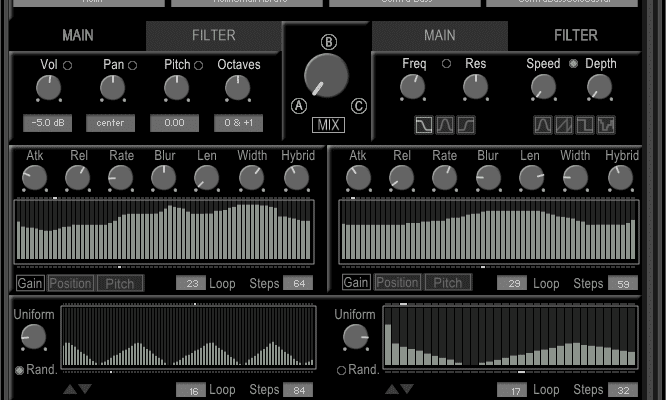Select the left Position sequencer button
Image resolution: width=666 pixels, height=400 pixels.
pyautogui.click(x=70, y=283)
